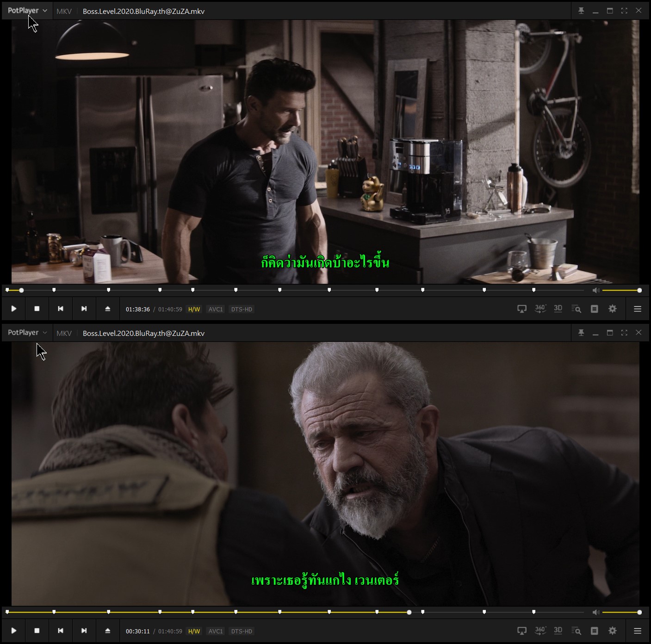Toggle H/W decoding badge in bottom player
The height and width of the screenshot is (644, 651).
tap(194, 631)
